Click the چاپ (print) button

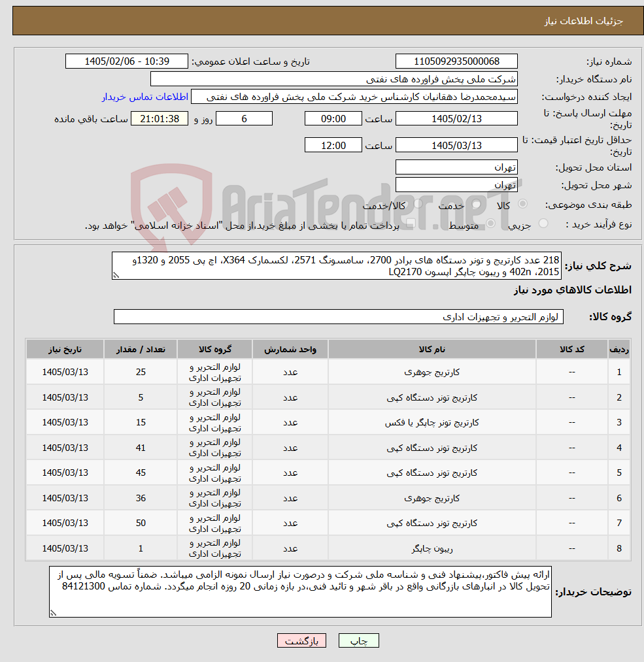pos(358,640)
